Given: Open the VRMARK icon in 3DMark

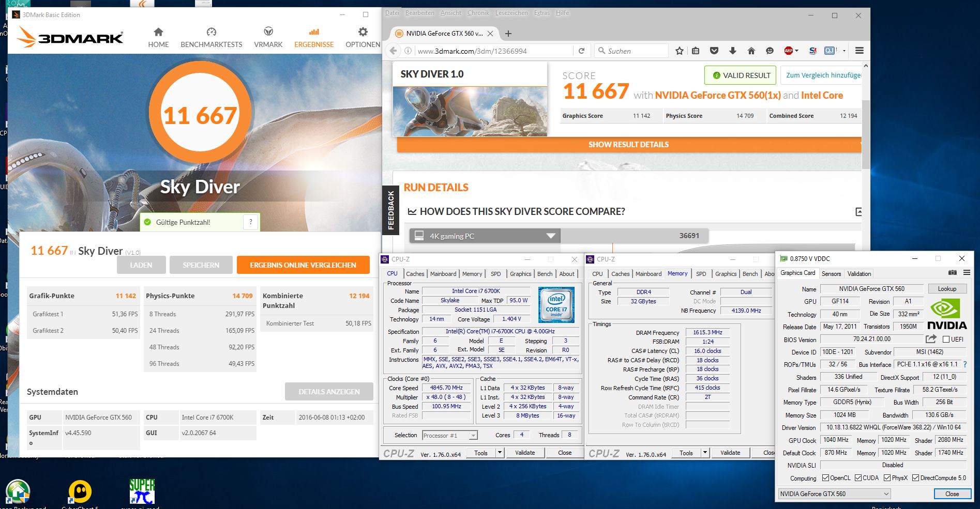Looking at the screenshot, I should 268,32.
